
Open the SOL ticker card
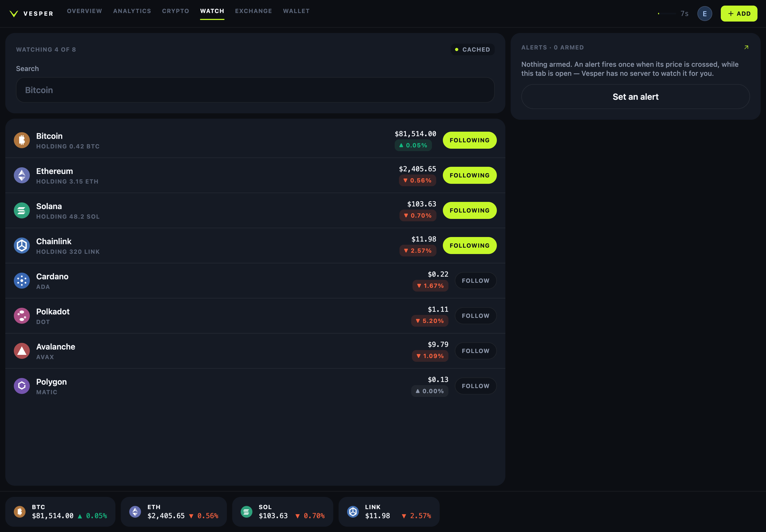tap(283, 512)
